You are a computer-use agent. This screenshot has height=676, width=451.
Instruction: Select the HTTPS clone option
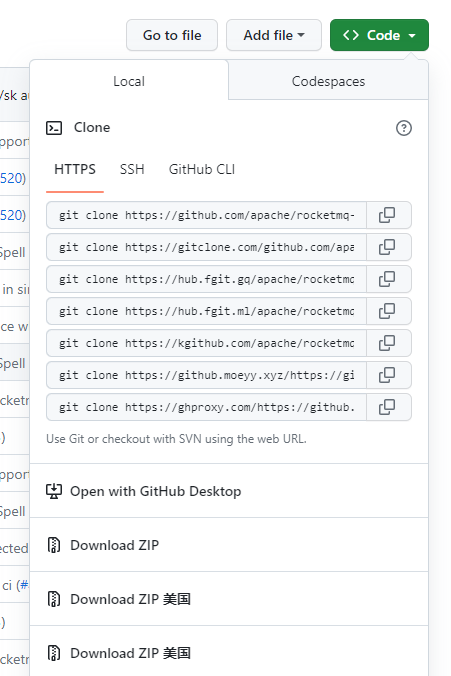tap(75, 169)
